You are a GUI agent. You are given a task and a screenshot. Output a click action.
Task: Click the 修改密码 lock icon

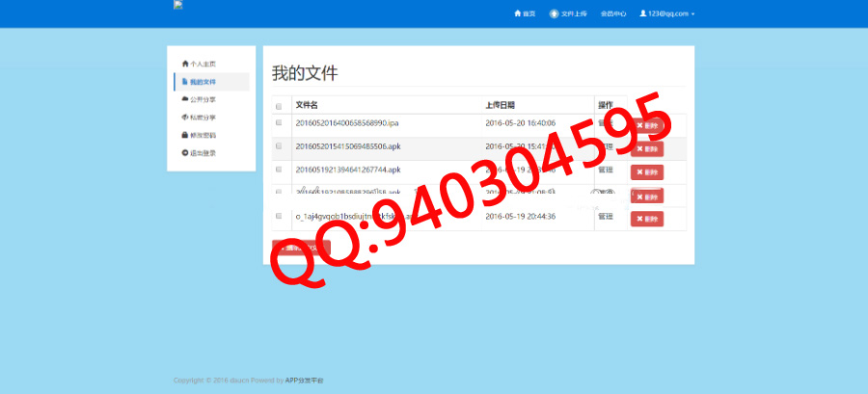coord(185,135)
